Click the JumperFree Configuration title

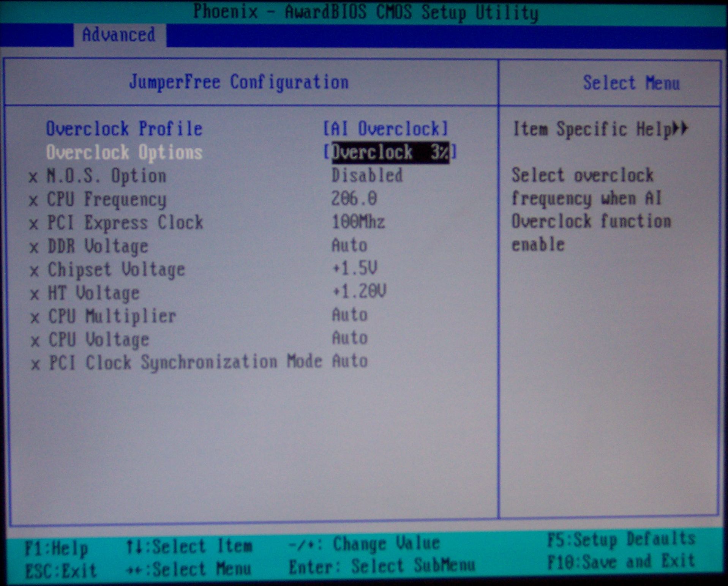239,82
